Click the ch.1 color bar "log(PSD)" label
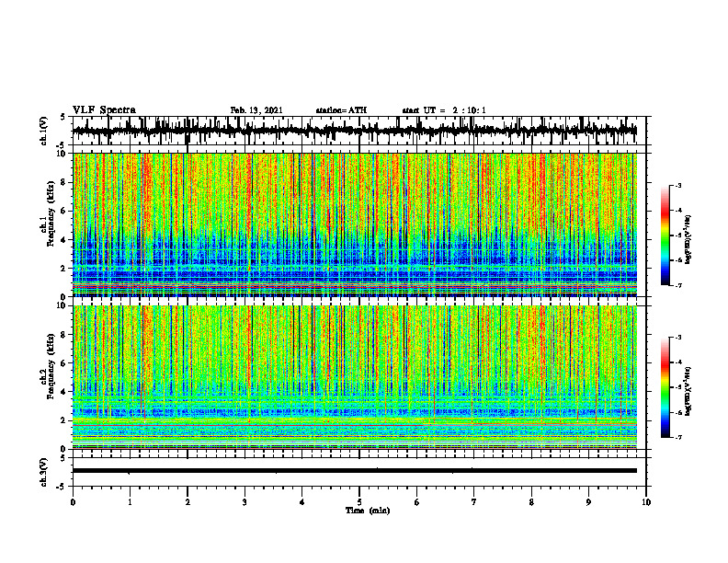 click(688, 239)
